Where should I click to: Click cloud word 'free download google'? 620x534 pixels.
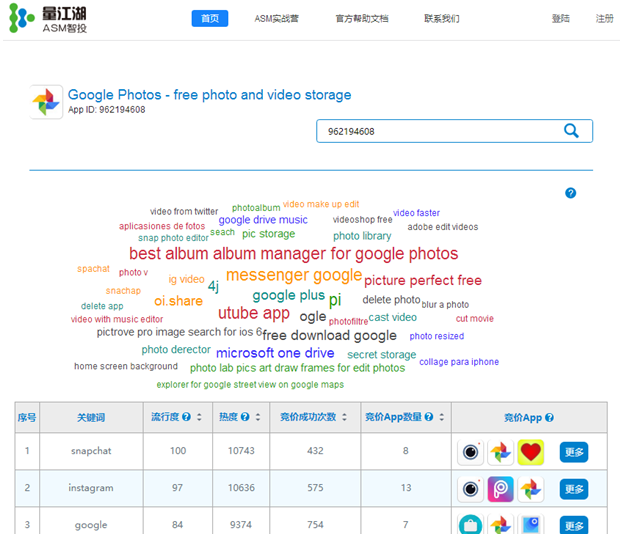click(x=329, y=336)
